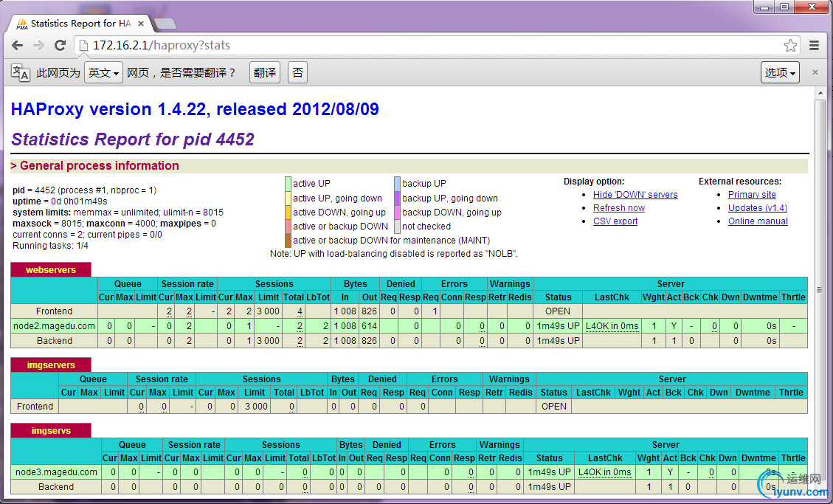Expand the 选项 options dropdown
The height and width of the screenshot is (504, 833).
[781, 72]
